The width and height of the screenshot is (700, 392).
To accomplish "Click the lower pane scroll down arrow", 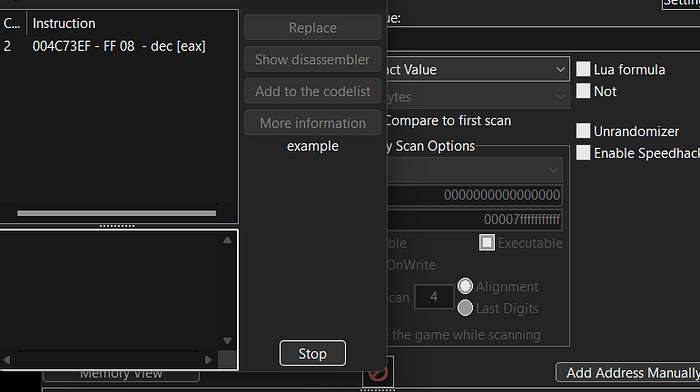I will point(227,341).
